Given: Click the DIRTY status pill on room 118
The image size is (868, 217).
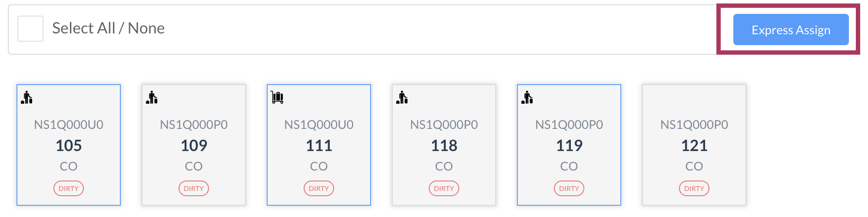Looking at the screenshot, I should (x=444, y=188).
